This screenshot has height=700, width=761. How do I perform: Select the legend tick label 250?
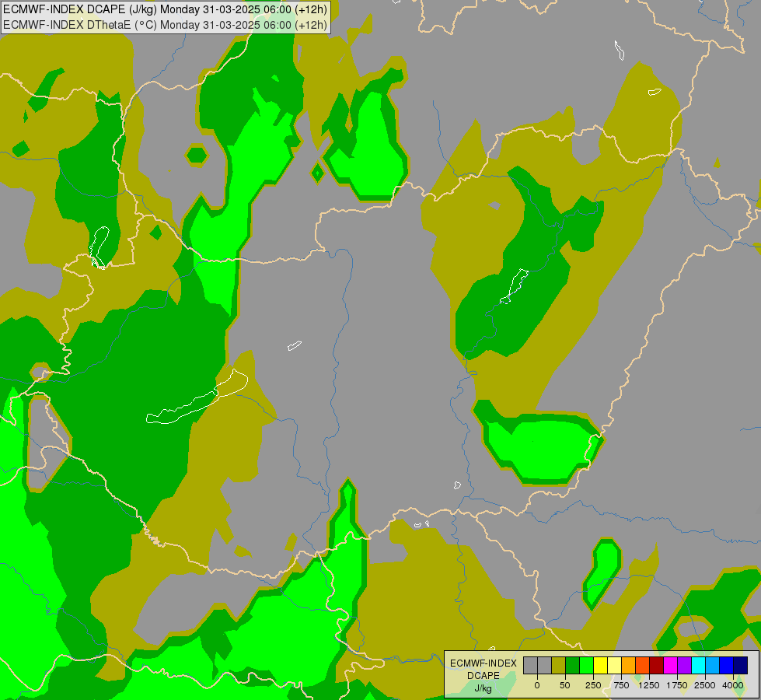(593, 685)
